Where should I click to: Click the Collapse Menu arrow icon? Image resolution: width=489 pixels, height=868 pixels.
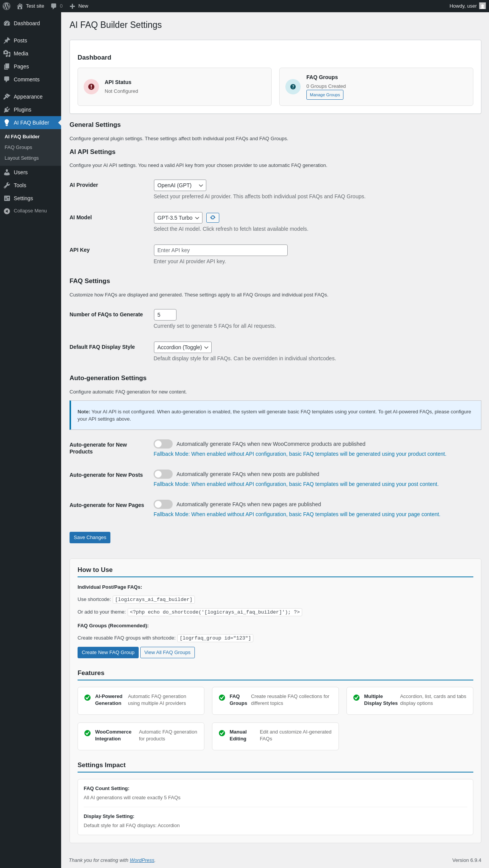7,211
